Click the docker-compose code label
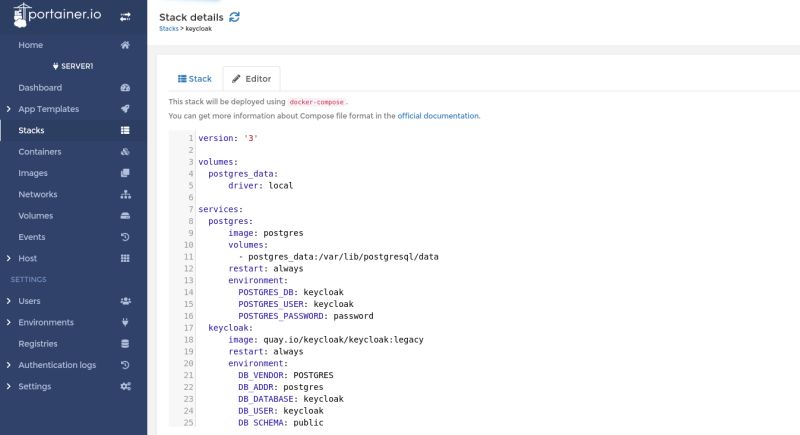The image size is (800, 435). click(316, 102)
